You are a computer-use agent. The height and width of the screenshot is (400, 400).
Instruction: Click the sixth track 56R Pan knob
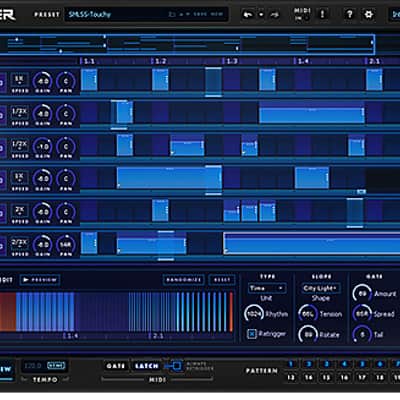[66, 244]
